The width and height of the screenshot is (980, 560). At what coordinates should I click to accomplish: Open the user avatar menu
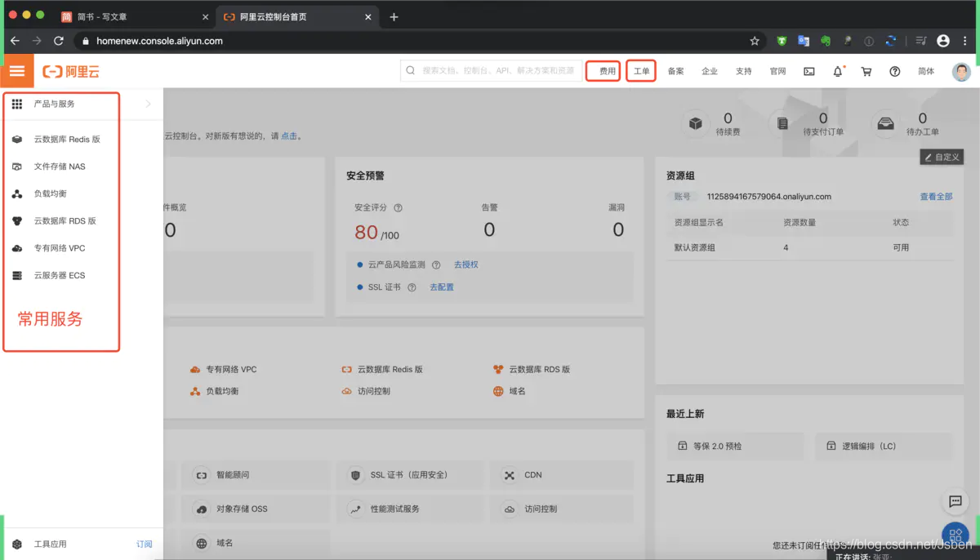pos(961,72)
